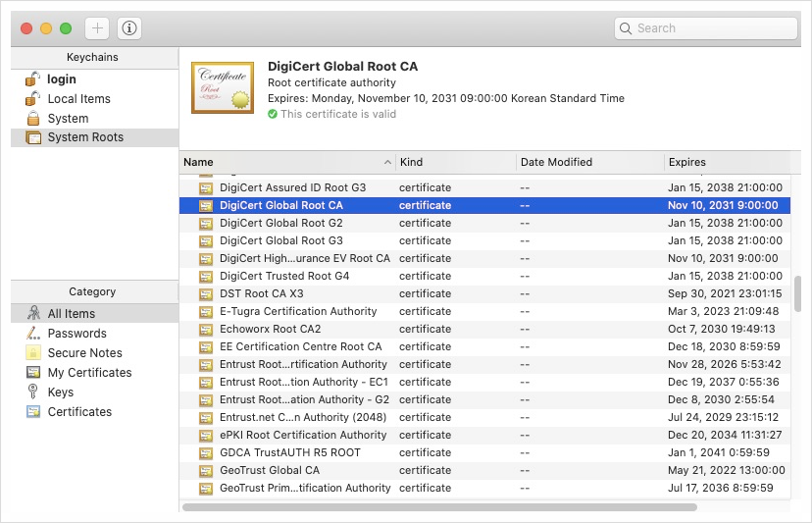Click the Category sidebar header
Screen dimensions: 812x523
click(92, 291)
